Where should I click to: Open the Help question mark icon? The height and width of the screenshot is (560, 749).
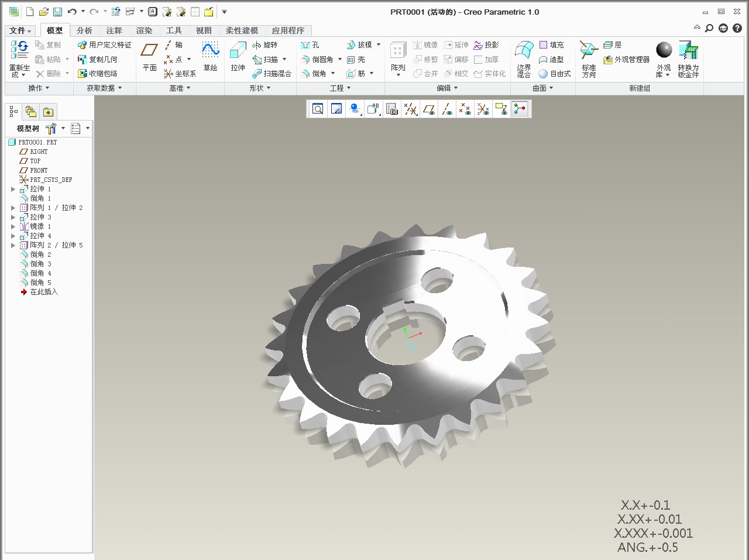point(737,28)
